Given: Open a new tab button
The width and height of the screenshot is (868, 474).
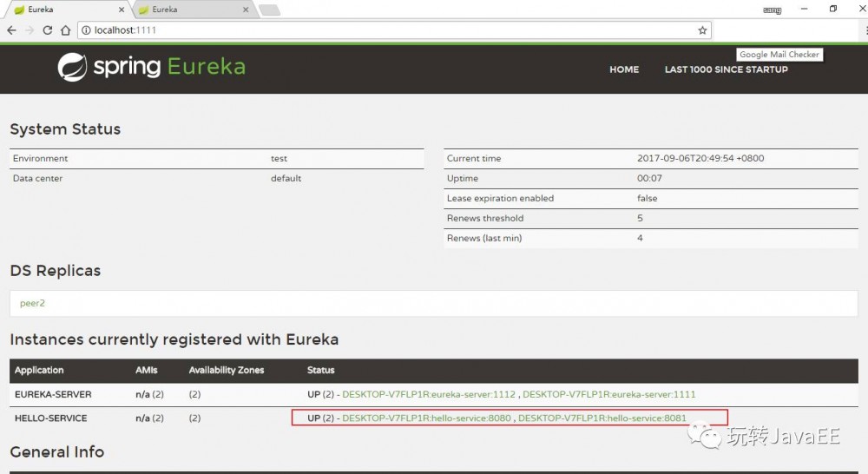Looking at the screenshot, I should pyautogui.click(x=270, y=10).
